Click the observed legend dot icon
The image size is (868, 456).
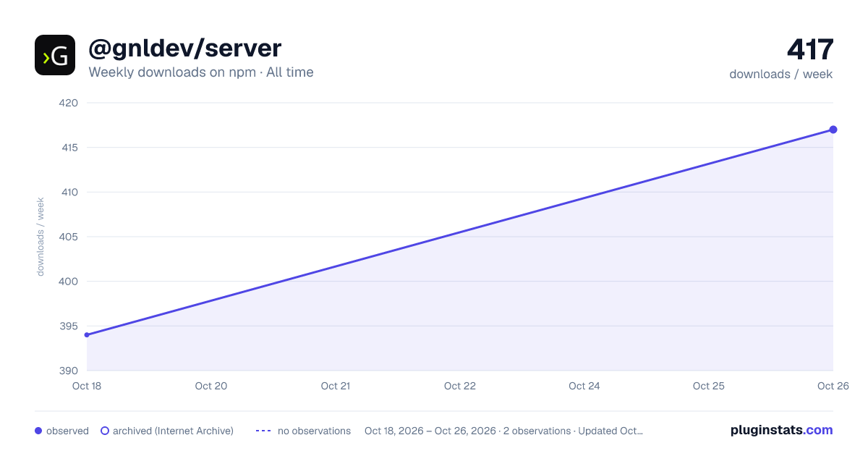tap(38, 431)
